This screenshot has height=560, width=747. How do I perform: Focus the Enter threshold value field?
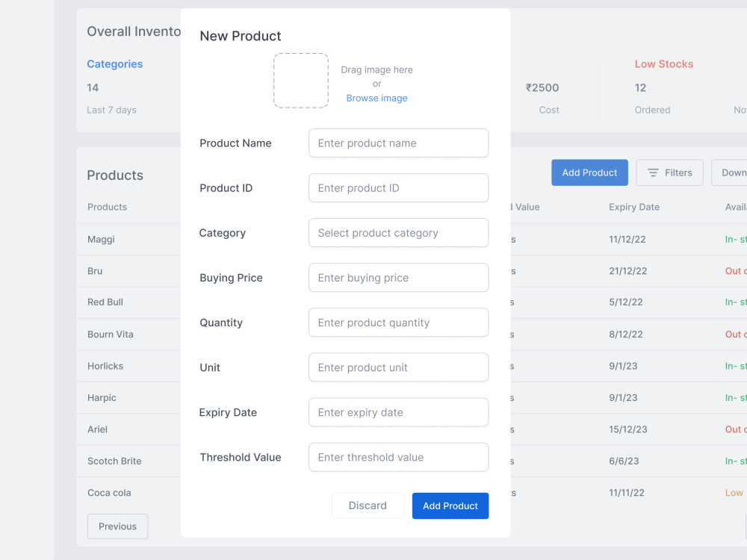click(398, 457)
